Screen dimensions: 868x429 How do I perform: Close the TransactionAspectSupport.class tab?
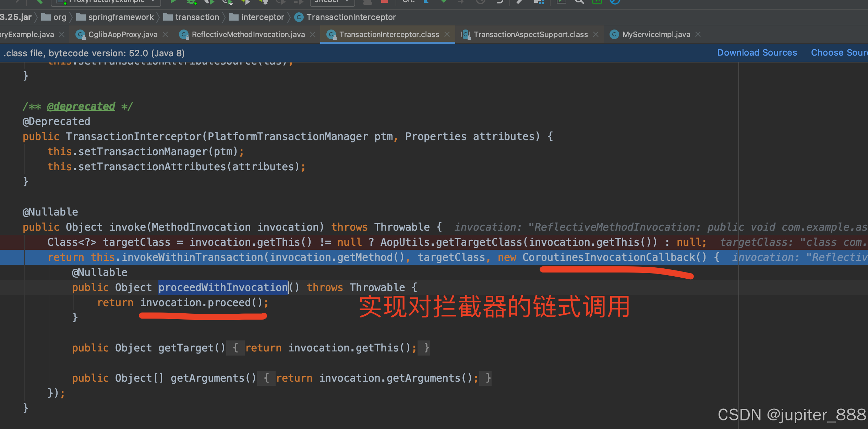coord(596,34)
